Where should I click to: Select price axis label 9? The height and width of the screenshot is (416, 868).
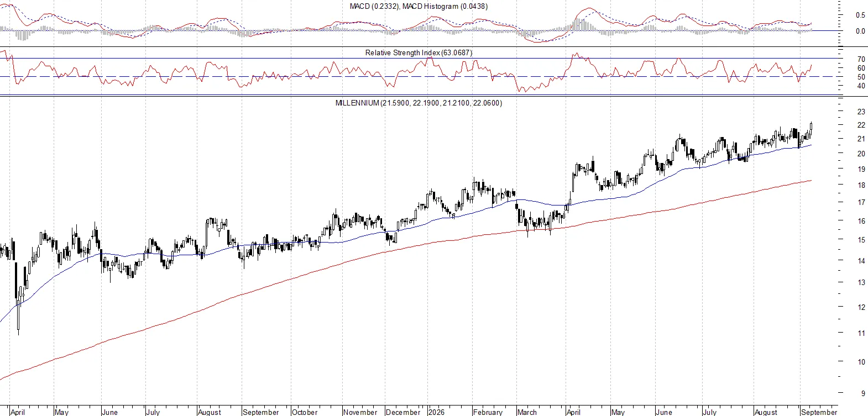coord(862,393)
